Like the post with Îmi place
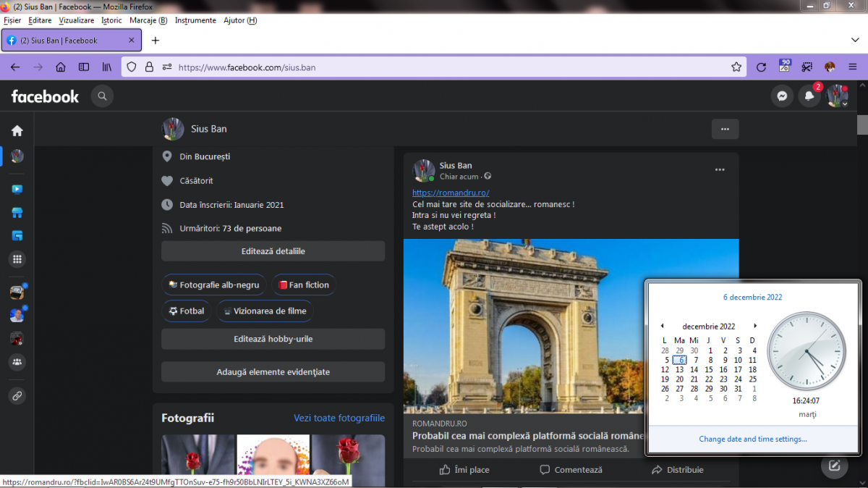 [x=464, y=470]
